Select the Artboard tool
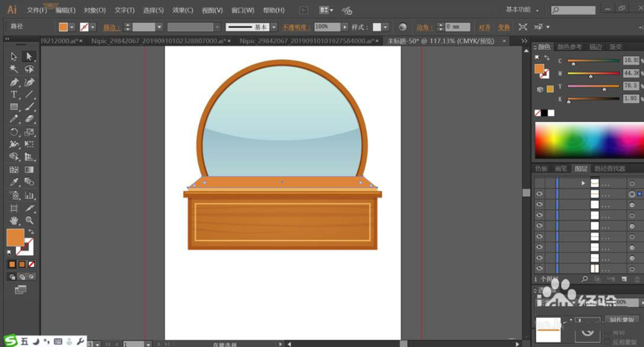644x347 pixels. (x=14, y=208)
